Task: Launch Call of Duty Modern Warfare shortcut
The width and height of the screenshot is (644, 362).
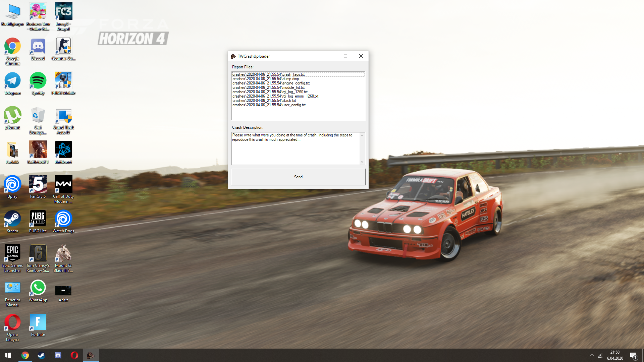Action: 63,189
